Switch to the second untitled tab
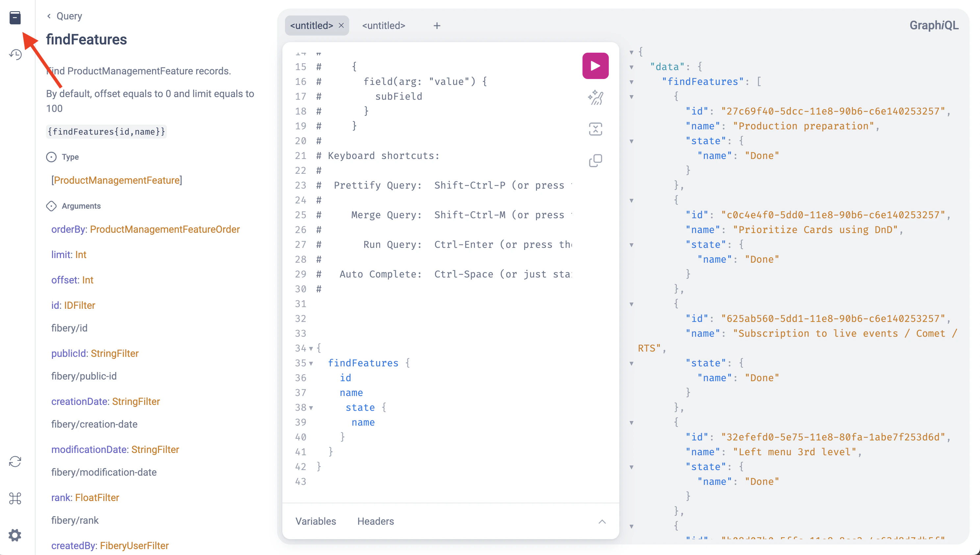This screenshot has width=980, height=555. [x=383, y=26]
